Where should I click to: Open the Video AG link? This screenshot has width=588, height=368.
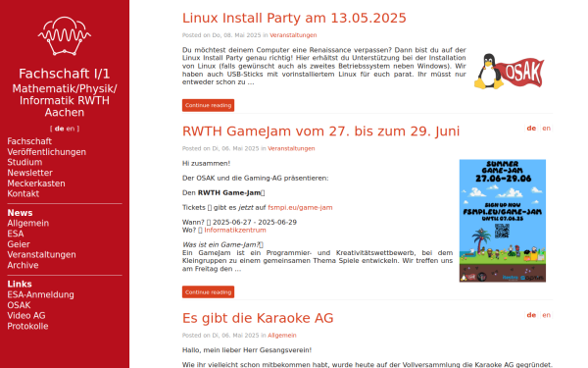(x=26, y=315)
